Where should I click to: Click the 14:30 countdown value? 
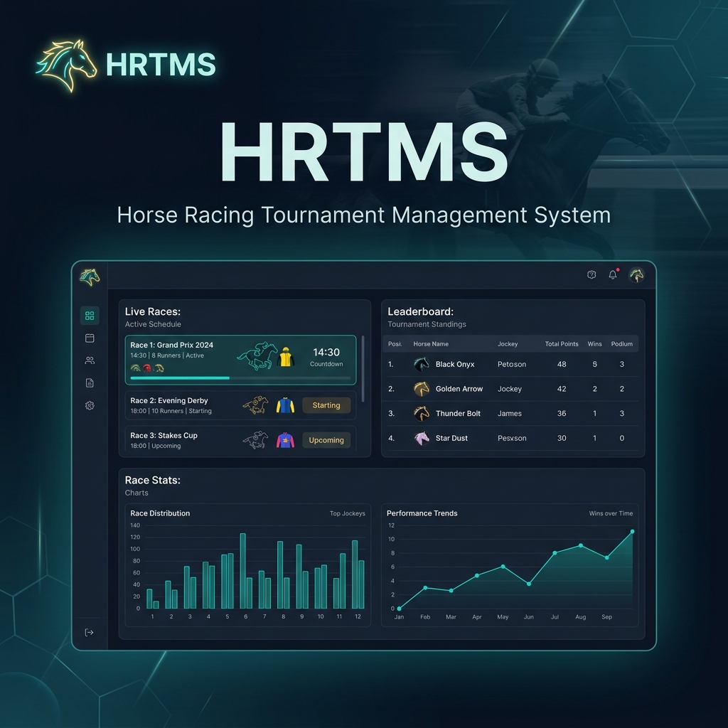326,352
